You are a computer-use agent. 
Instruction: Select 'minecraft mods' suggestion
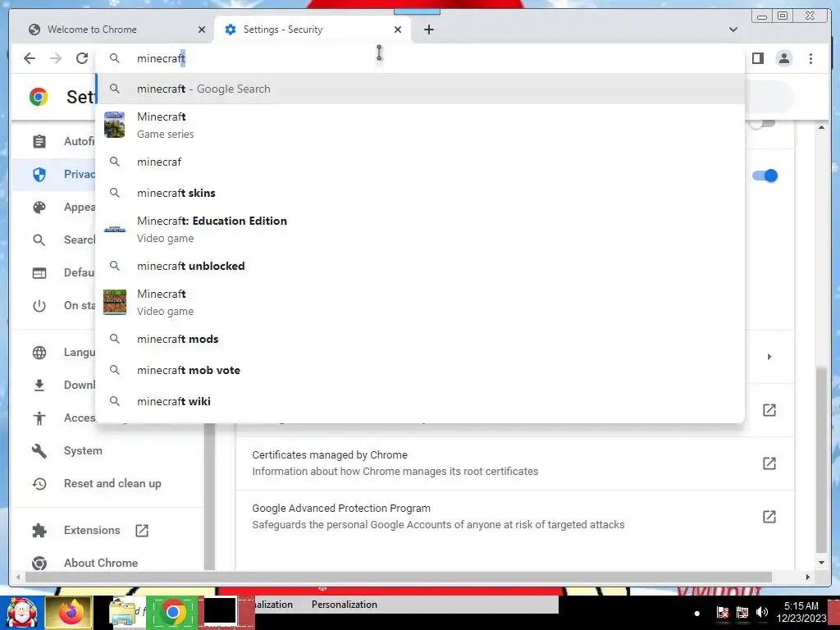[420, 339]
